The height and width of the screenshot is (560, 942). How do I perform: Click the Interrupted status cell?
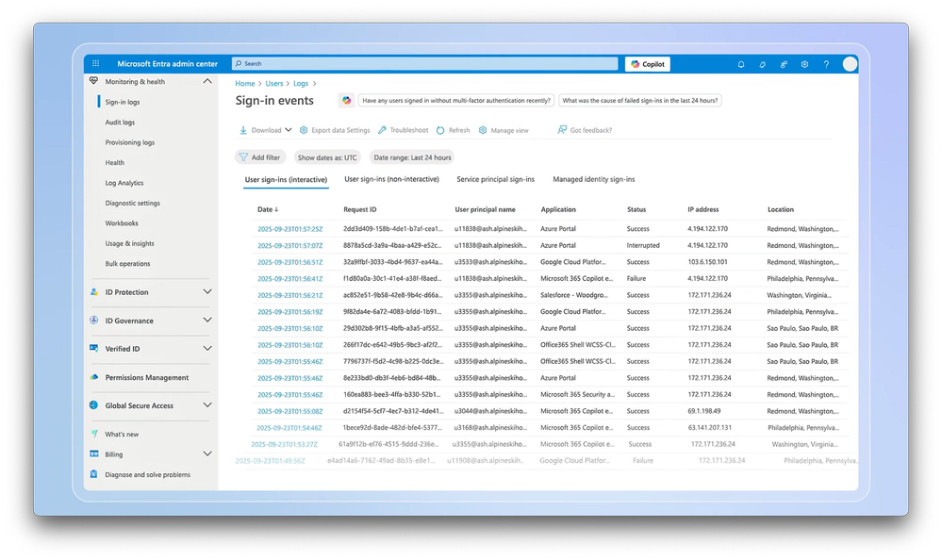[643, 245]
